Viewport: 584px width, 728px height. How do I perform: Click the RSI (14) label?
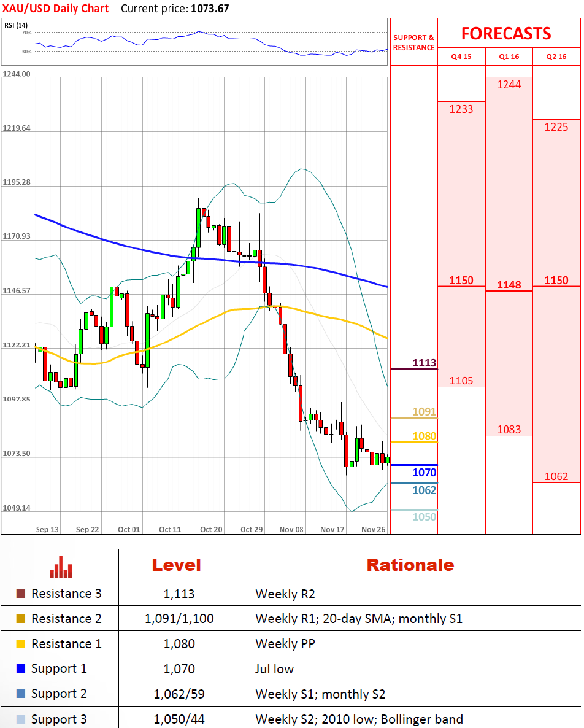point(16,25)
